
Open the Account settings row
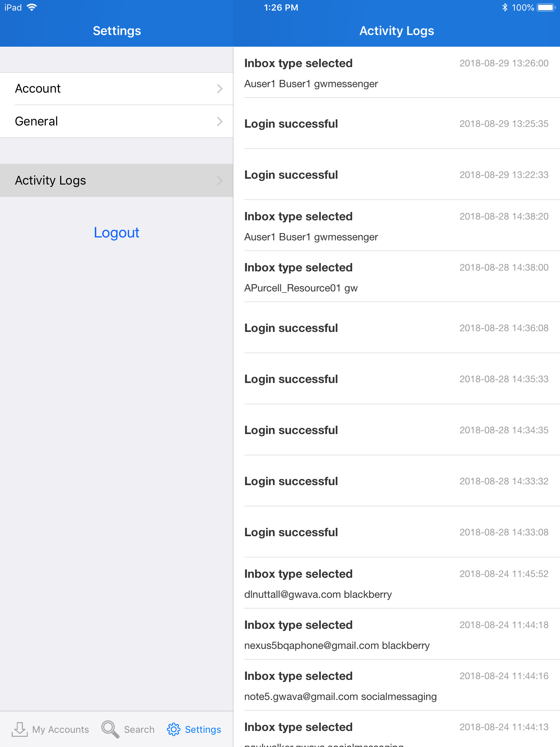(x=109, y=89)
